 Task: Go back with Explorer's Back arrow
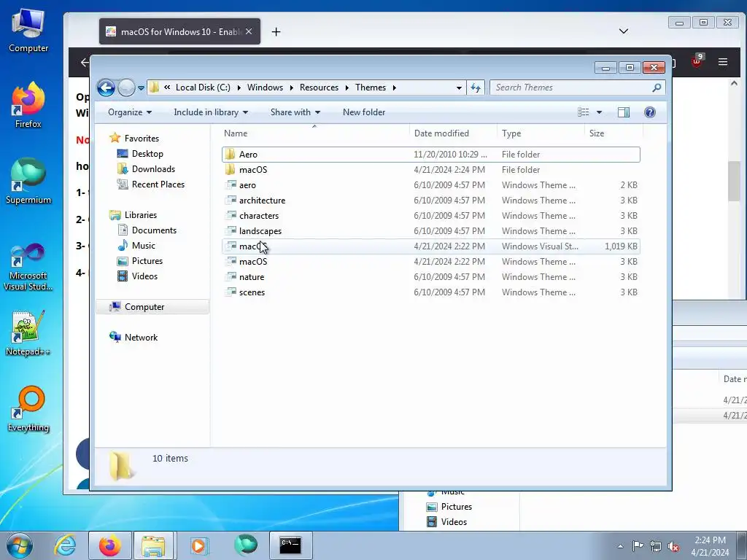click(106, 87)
